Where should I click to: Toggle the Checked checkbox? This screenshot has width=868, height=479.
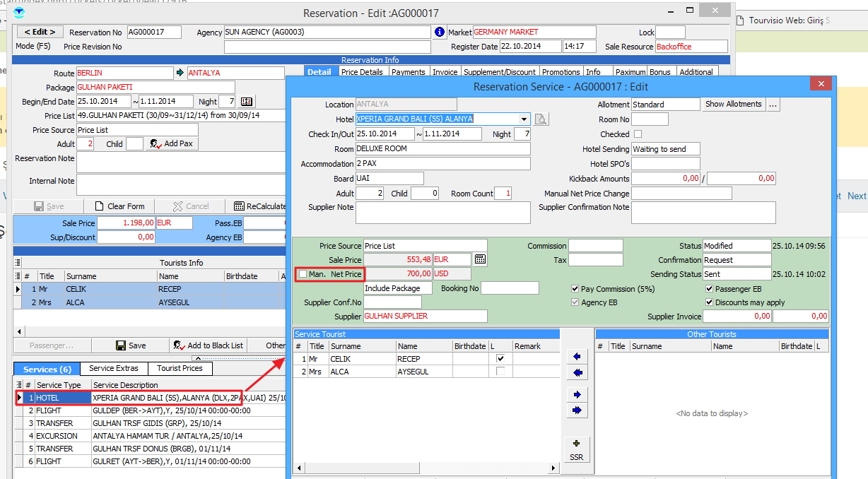click(638, 134)
